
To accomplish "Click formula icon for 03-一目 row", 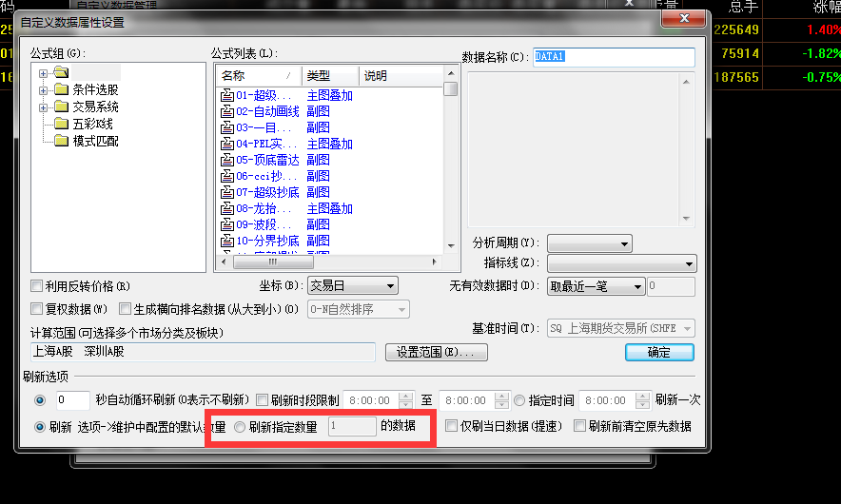I will tap(227, 127).
